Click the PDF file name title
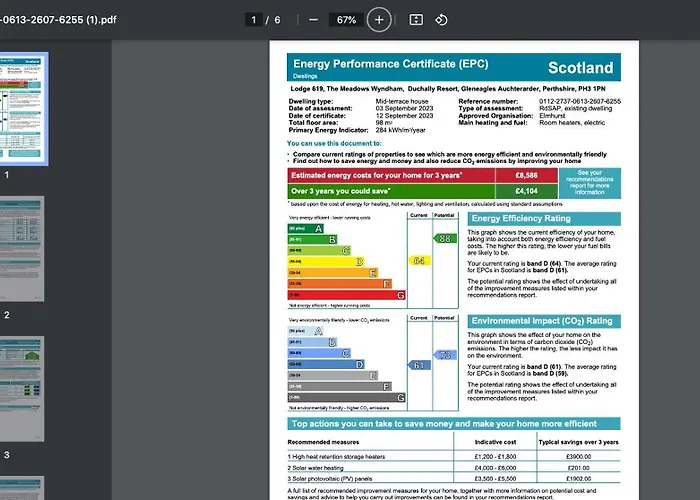Image resolution: width=700 pixels, height=500 pixels. tap(58, 20)
